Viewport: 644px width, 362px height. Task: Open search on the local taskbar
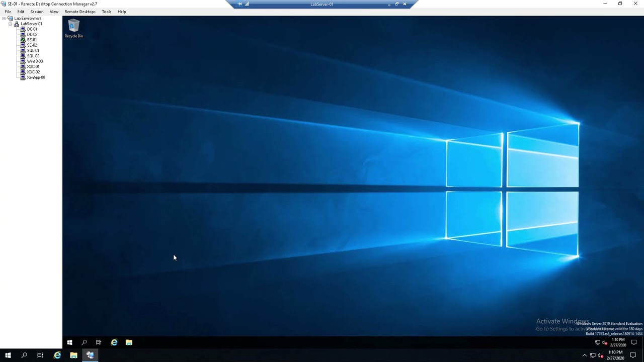pos(24,355)
